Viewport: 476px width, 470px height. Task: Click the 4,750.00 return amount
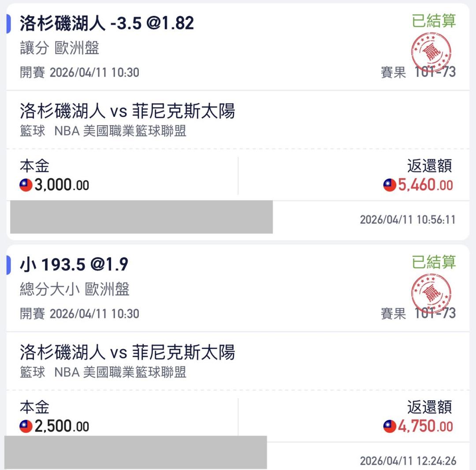425,426
